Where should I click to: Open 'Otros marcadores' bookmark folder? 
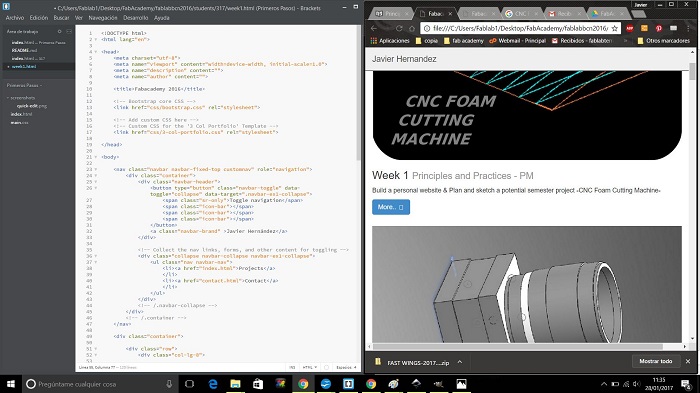click(x=664, y=41)
